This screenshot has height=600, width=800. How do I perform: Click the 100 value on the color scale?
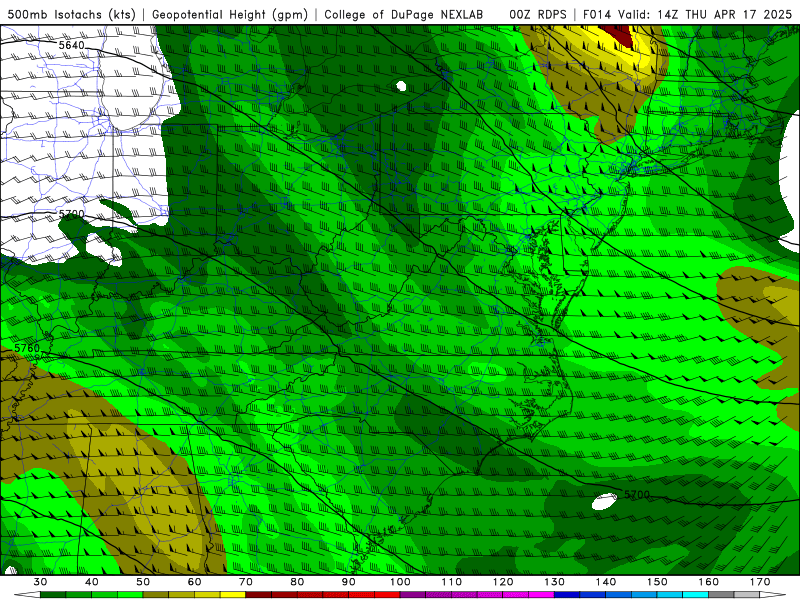coord(400,582)
